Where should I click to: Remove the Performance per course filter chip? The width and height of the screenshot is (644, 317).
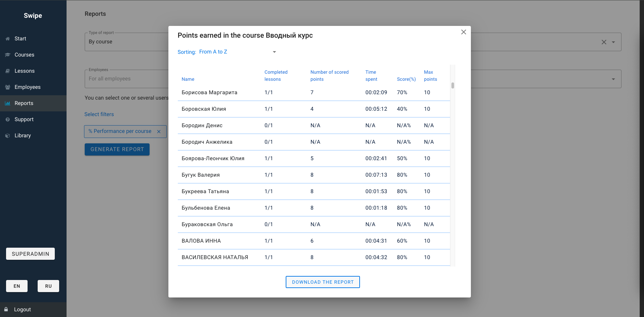click(159, 132)
